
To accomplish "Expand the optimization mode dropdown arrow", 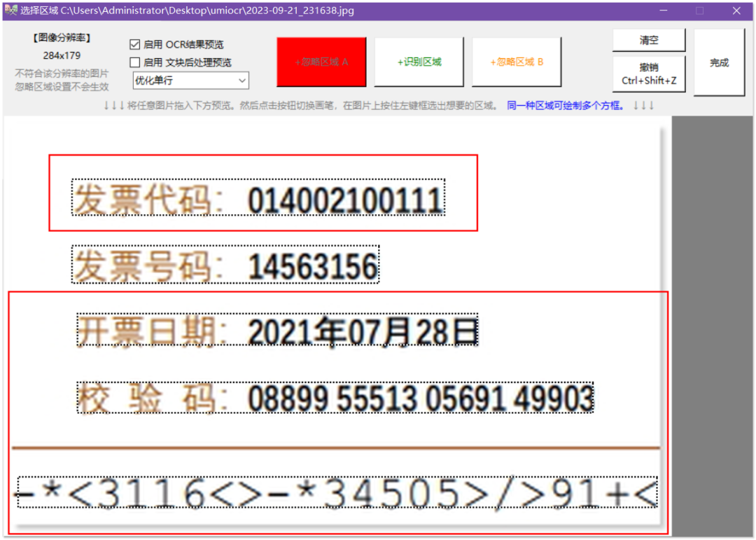I will (x=241, y=81).
